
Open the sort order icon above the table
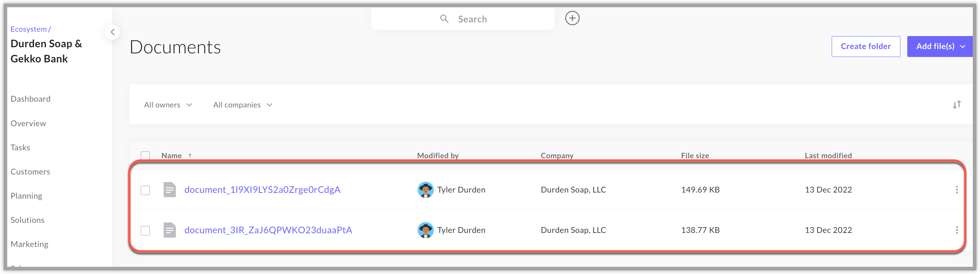(957, 105)
